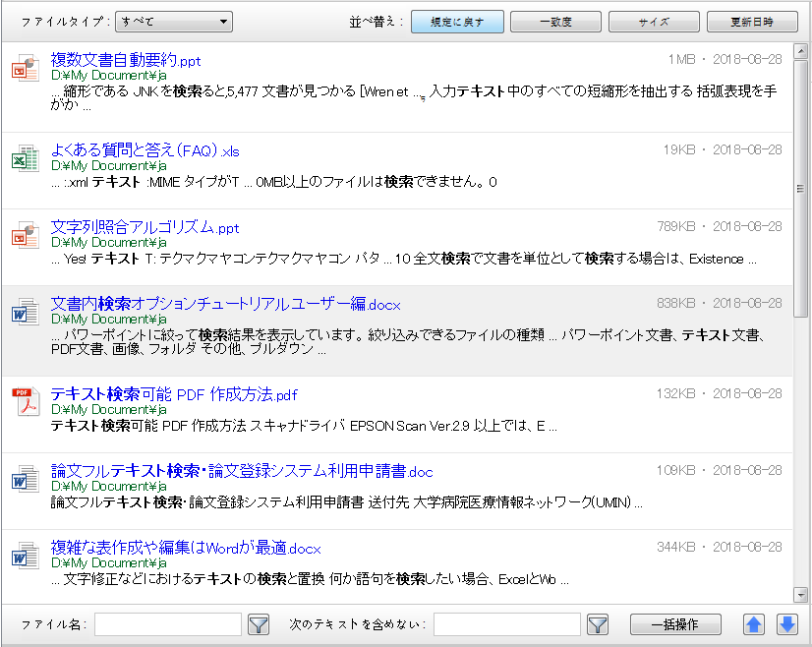The width and height of the screenshot is (812, 647).
Task: Open the ファイルタイプ dropdown
Action: pyautogui.click(x=173, y=21)
